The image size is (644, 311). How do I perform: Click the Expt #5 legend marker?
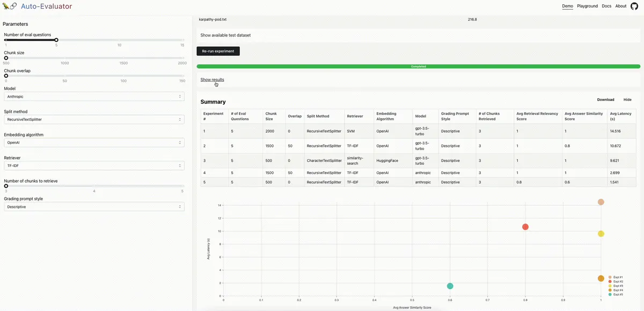610,294
